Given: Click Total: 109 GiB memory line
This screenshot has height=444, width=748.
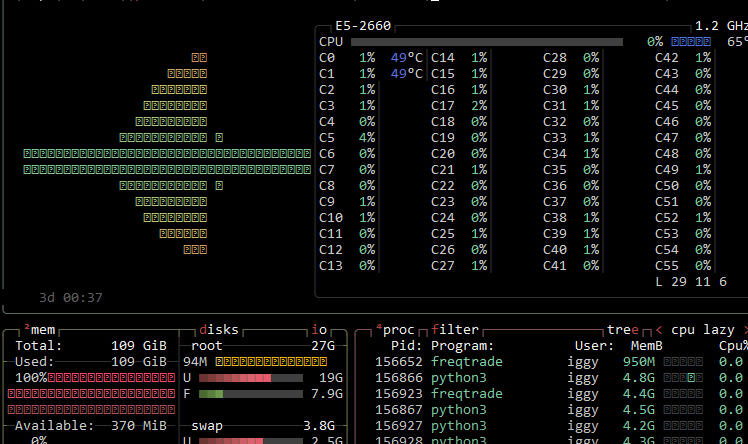Looking at the screenshot, I should 91,346.
